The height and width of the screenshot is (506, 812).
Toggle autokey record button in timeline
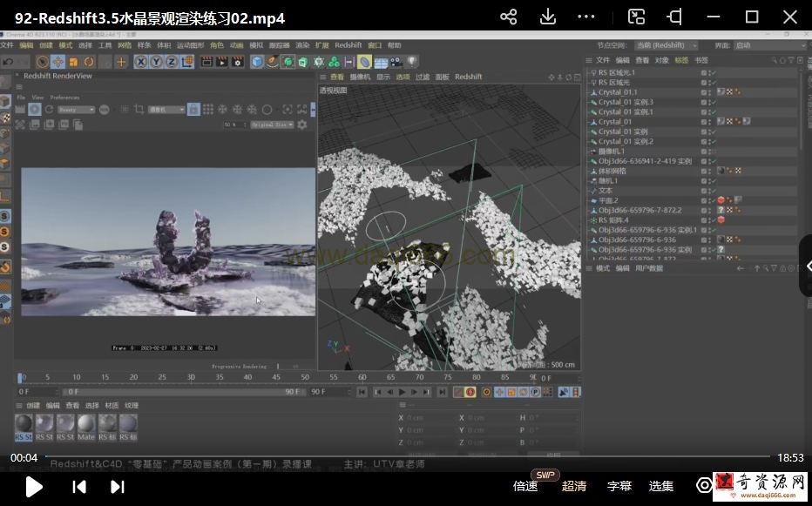(470, 392)
